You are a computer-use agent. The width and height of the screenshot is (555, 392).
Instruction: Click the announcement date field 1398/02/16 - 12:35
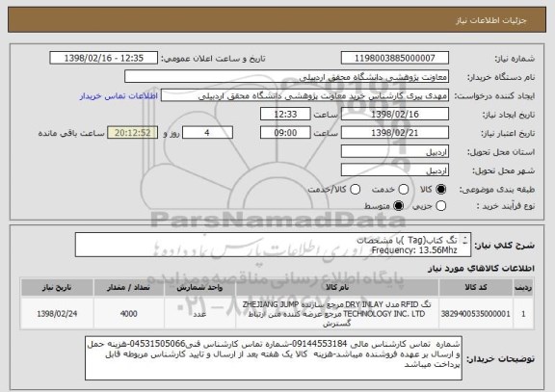(104, 58)
